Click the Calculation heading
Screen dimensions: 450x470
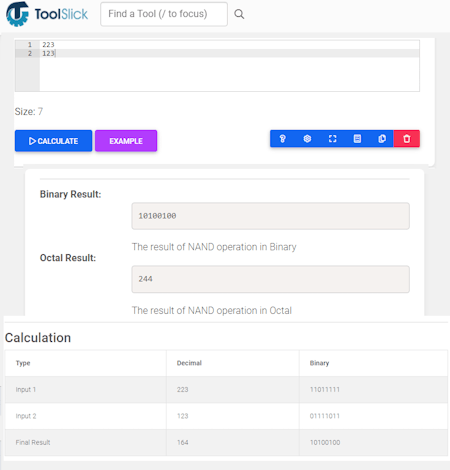click(x=38, y=338)
